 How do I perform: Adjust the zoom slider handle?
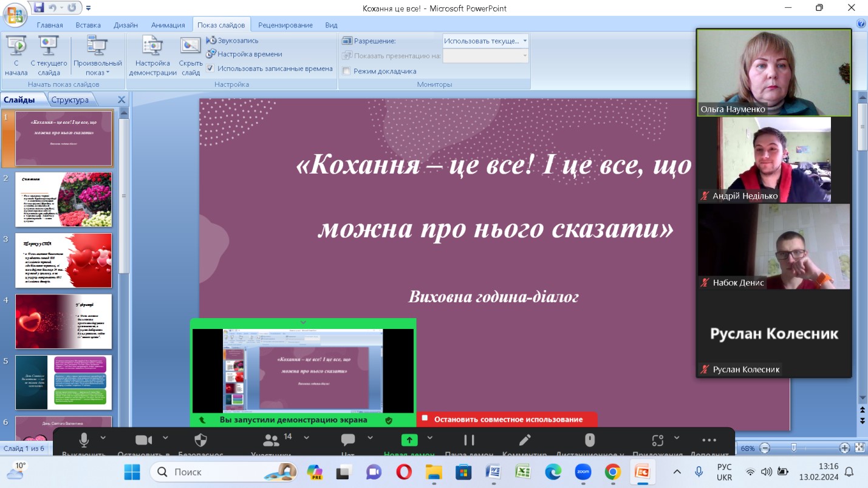pos(793,448)
